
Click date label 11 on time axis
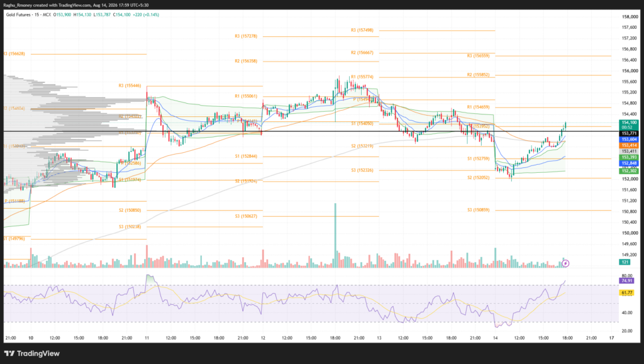[147, 338]
